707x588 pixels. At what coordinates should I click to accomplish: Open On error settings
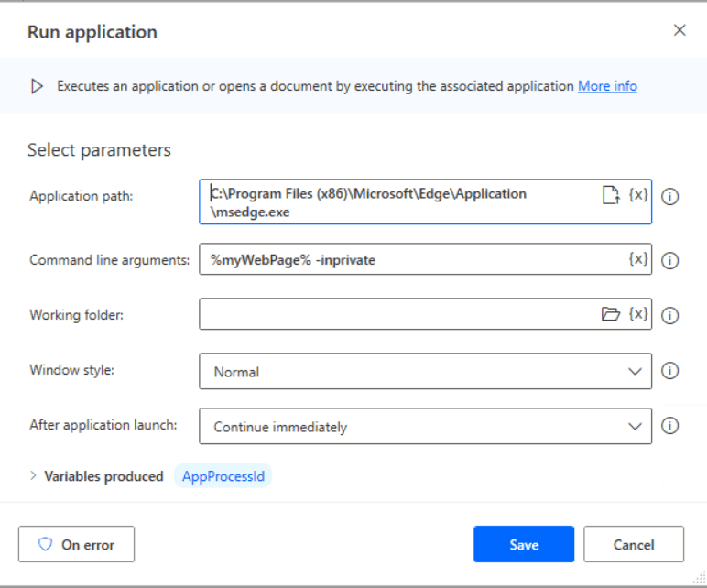pyautogui.click(x=76, y=544)
